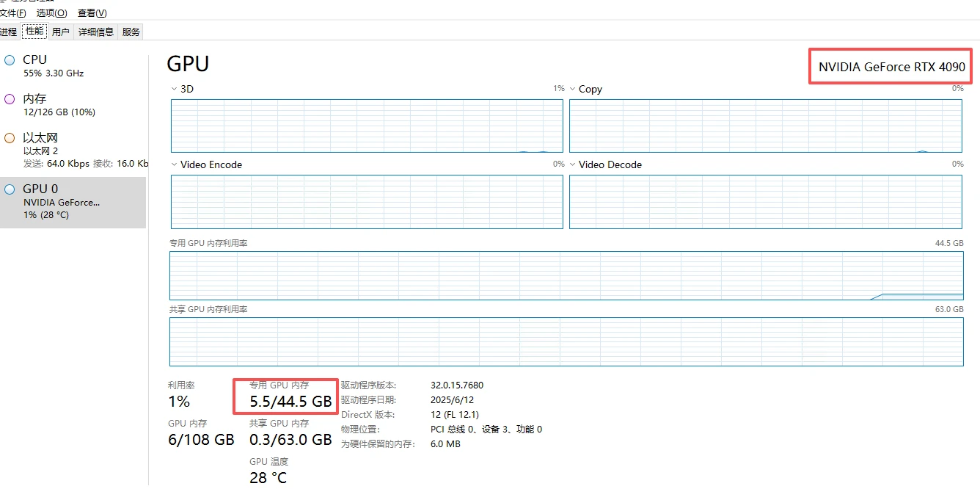Click the purple 内存 circle icon
Screen dimensions: 980x489
pos(10,99)
